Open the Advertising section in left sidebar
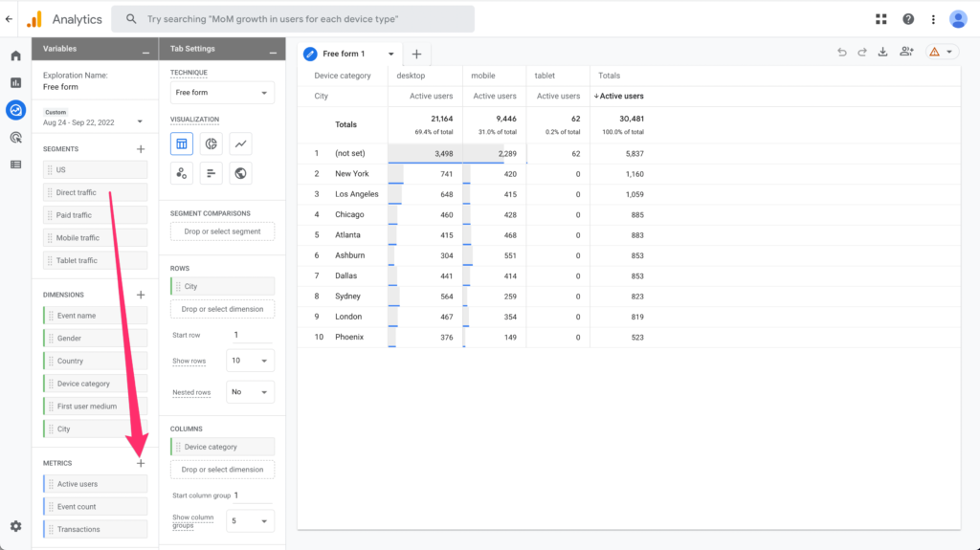980x550 pixels. pos(15,137)
